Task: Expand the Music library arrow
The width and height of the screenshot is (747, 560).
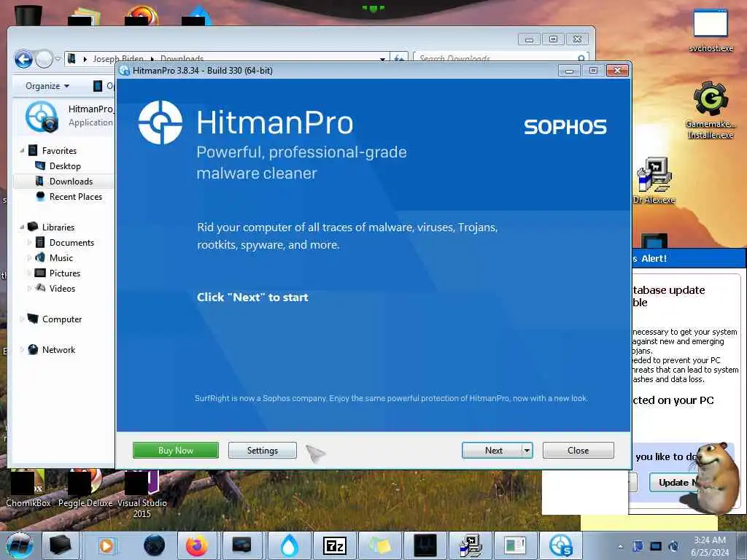Action: [x=29, y=258]
